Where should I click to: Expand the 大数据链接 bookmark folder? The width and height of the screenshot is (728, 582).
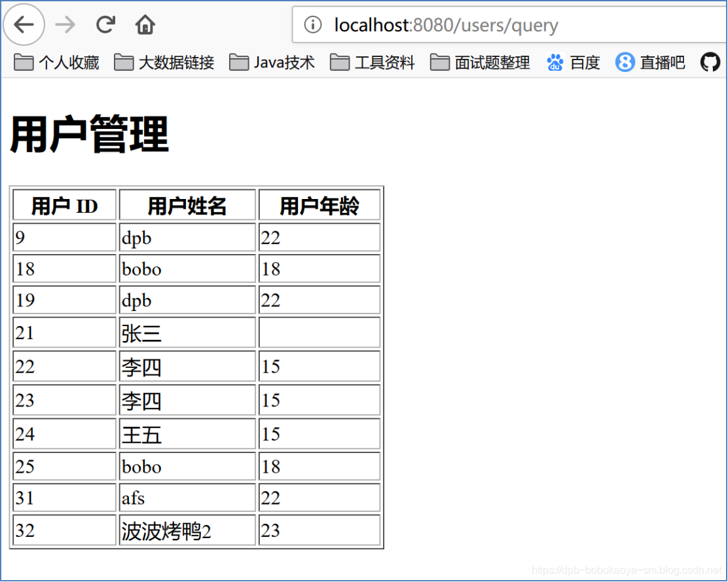[164, 62]
